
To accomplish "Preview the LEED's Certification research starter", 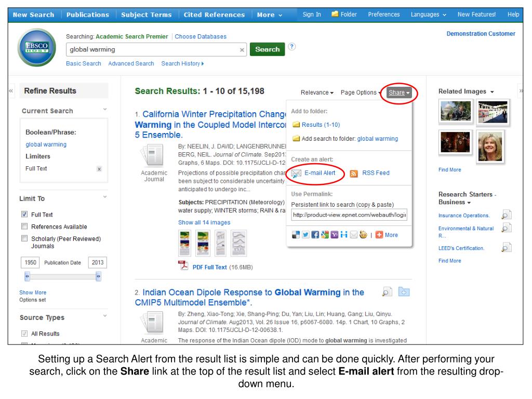I will click(506, 248).
